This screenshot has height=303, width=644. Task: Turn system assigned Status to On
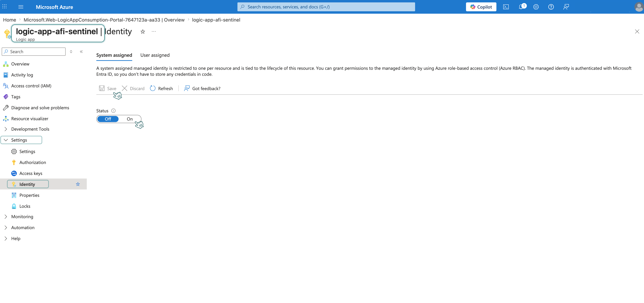pos(130,119)
